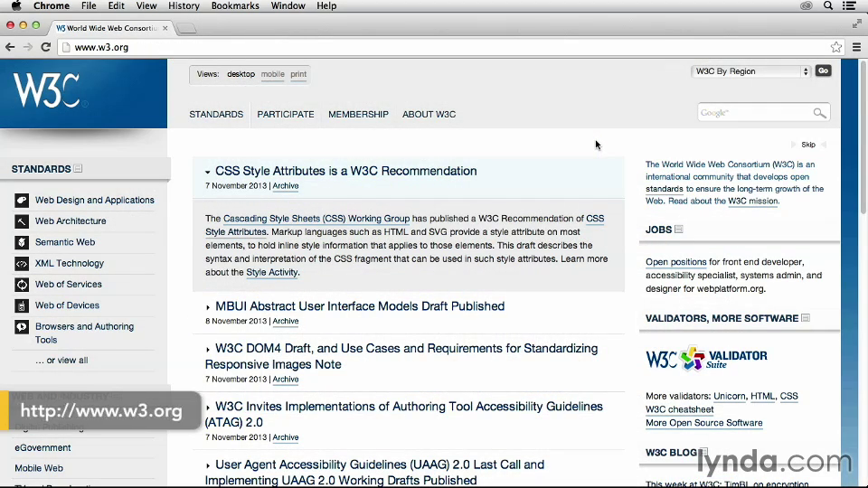Click the Semantic Web icon
The image size is (868, 488).
click(x=22, y=242)
